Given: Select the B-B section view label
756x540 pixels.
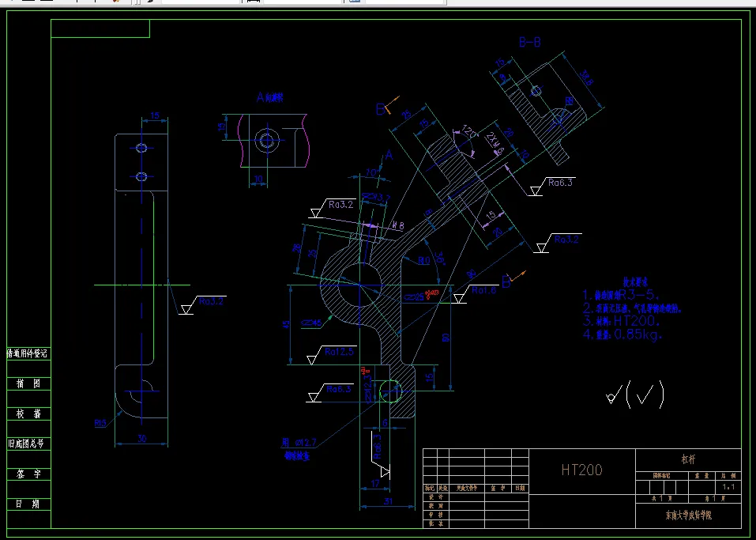Looking at the screenshot, I should (x=530, y=43).
